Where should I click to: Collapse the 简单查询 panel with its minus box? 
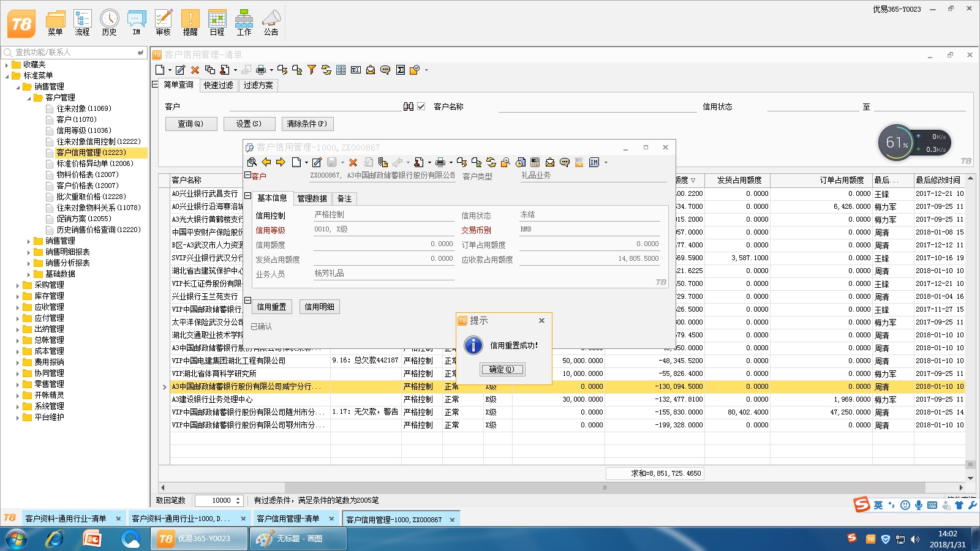coord(155,84)
